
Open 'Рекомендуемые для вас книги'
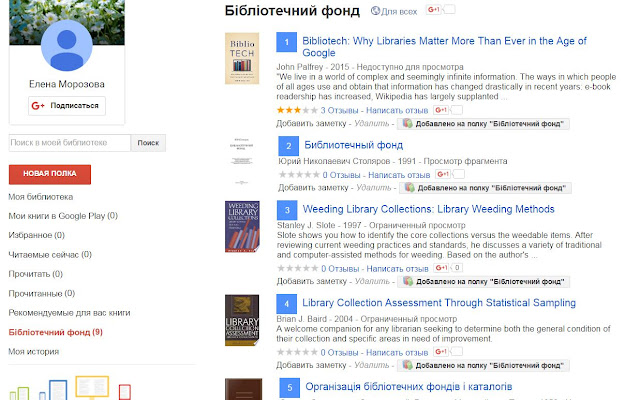point(69,313)
